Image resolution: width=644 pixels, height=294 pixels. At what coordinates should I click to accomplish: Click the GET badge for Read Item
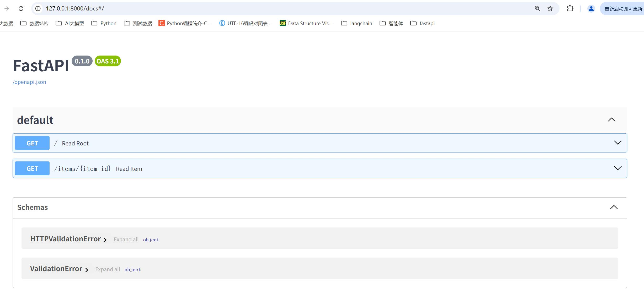click(32, 168)
